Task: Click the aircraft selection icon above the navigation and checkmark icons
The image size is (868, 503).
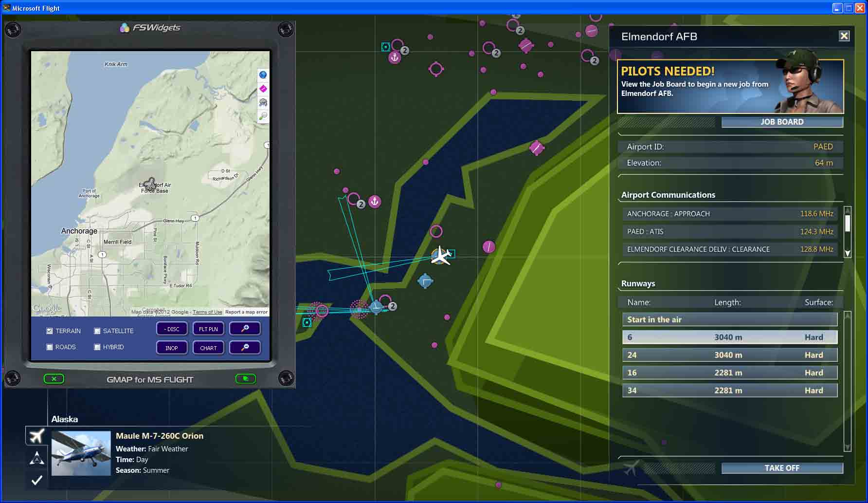Action: coord(36,436)
